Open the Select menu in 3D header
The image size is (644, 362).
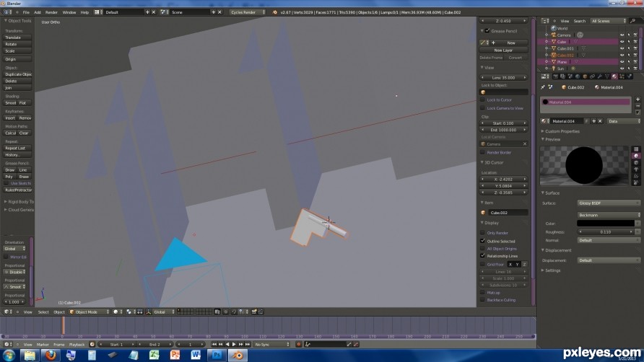43,312
